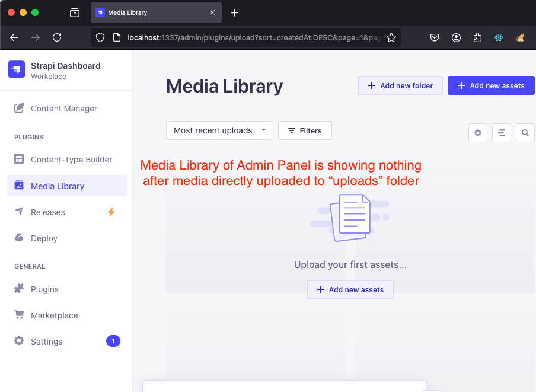Screen dimensions: 536x392
Task: Open Settings in the sidebar
Action: click(46, 342)
